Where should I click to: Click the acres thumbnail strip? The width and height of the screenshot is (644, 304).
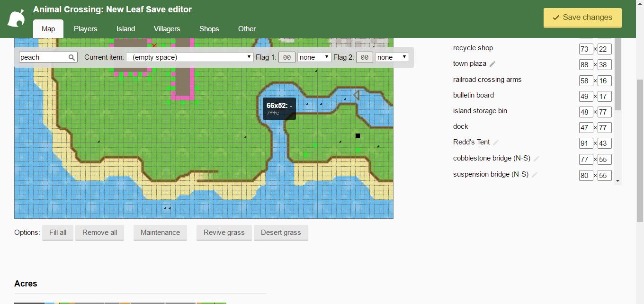(x=120, y=303)
